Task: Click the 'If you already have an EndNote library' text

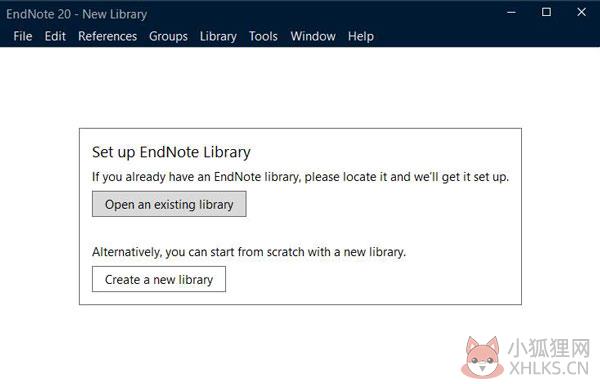Action: point(300,177)
